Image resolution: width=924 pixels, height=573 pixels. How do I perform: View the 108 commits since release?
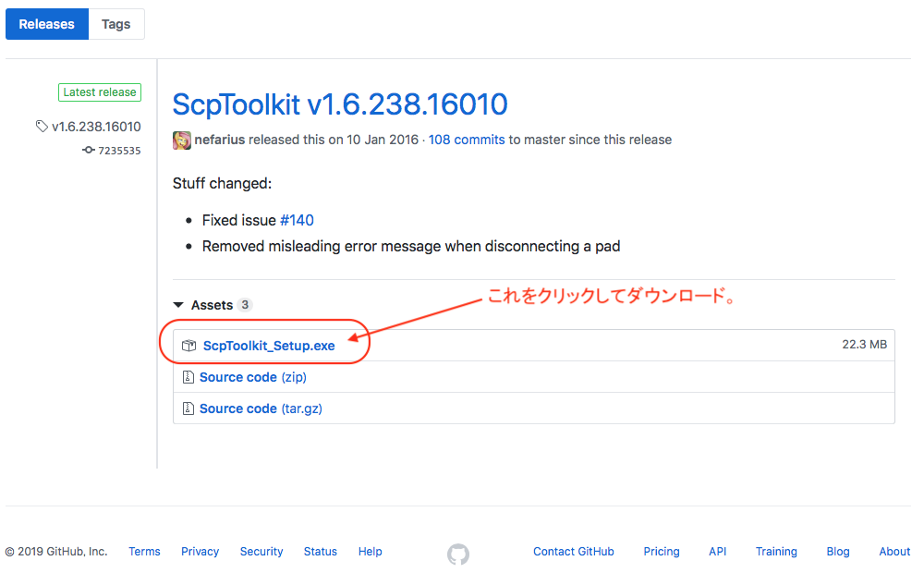[x=467, y=140]
